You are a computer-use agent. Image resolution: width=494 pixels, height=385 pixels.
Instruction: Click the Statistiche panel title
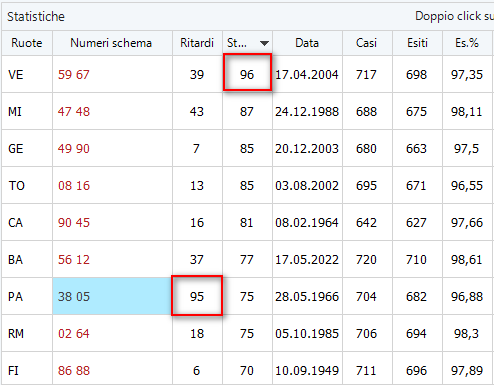(36, 16)
